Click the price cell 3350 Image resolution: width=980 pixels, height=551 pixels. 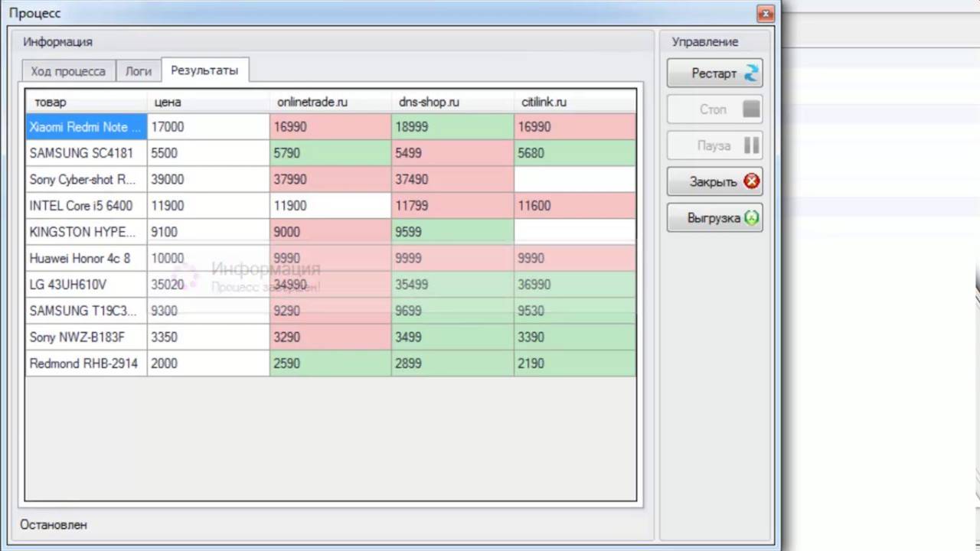click(x=208, y=337)
